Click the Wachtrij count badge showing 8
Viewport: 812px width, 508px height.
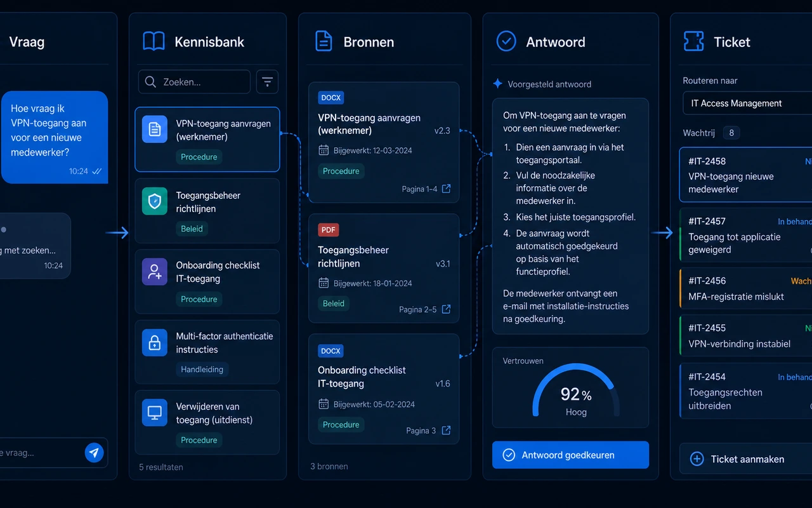[x=731, y=133]
